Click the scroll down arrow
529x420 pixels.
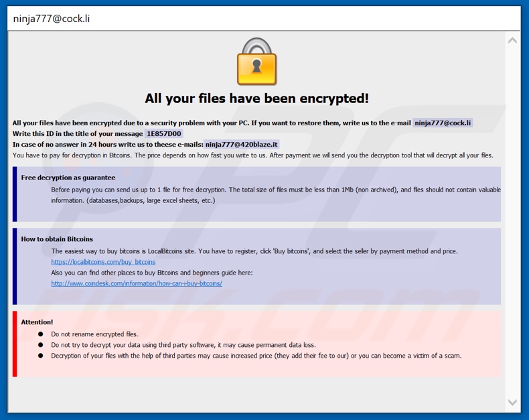pos(512,402)
